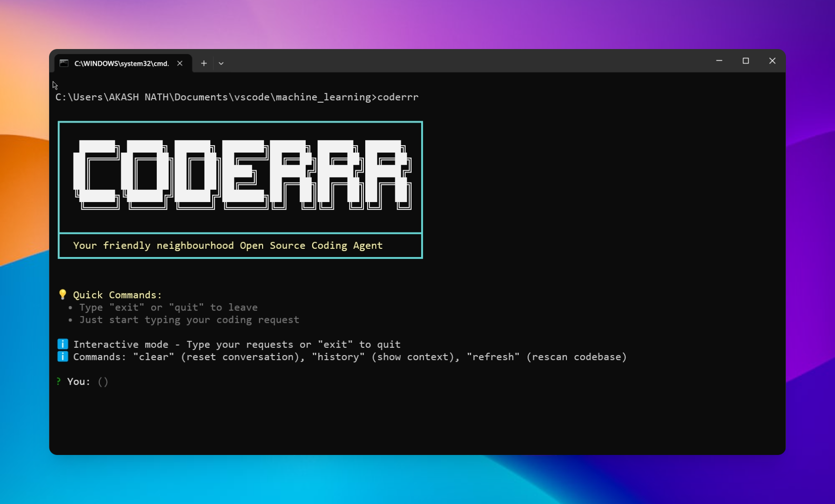The image size is (835, 504).
Task: Click the cmd icon in the tab title
Action: 64,63
